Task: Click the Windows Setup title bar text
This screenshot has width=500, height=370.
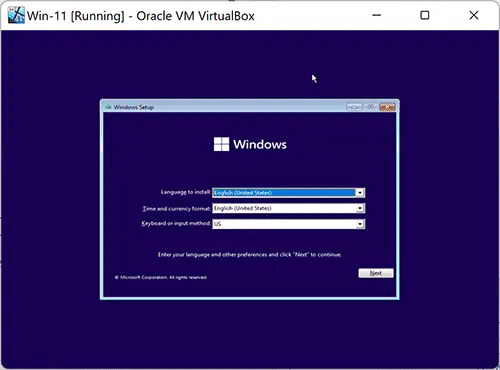Action: tap(133, 107)
